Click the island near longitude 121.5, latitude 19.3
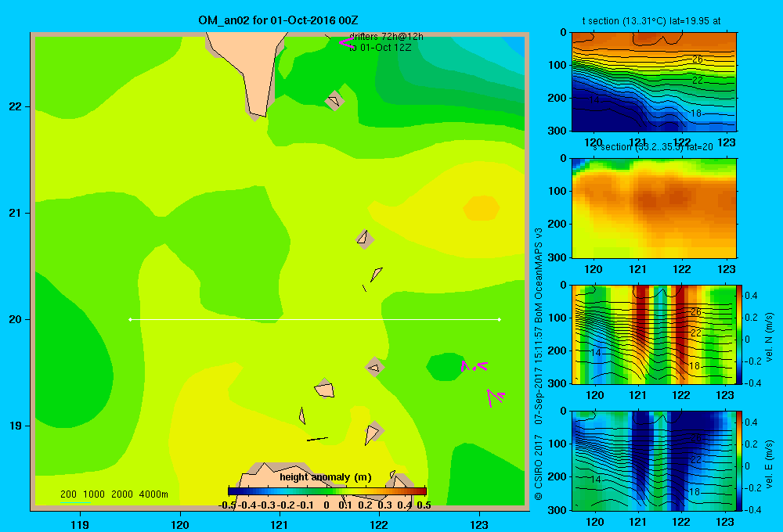Viewport: 783px width, 532px height. [325, 389]
